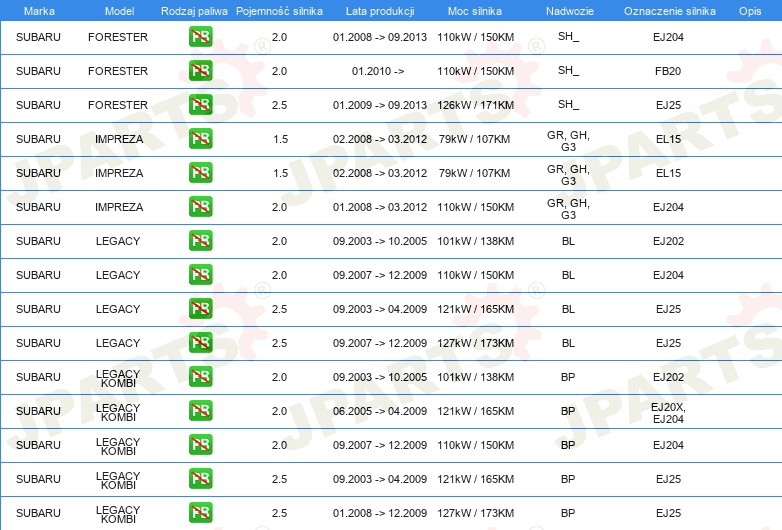The height and width of the screenshot is (530, 782).
Task: Click the 06.2005 -> 04.2009 production years cell
Action: tap(379, 411)
